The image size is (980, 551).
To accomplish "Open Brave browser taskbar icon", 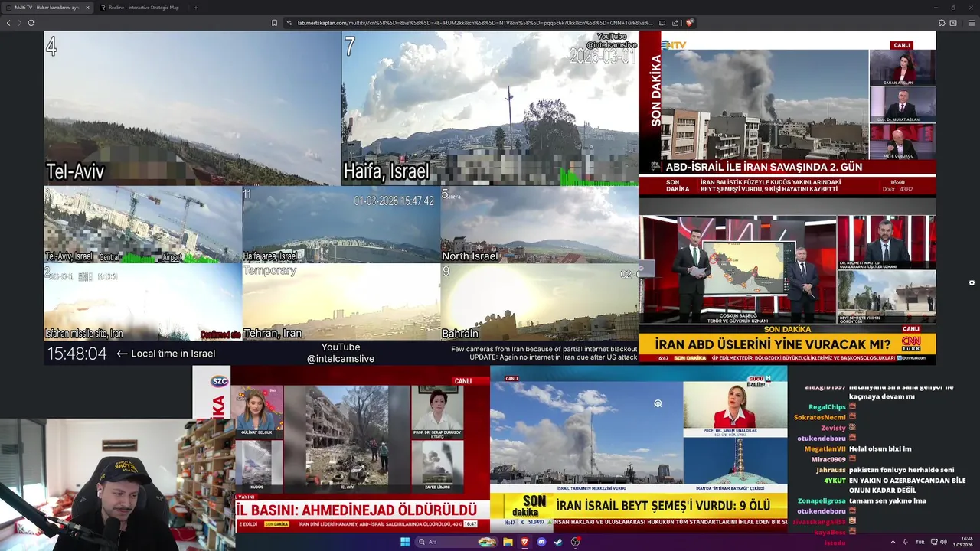I will [524, 542].
